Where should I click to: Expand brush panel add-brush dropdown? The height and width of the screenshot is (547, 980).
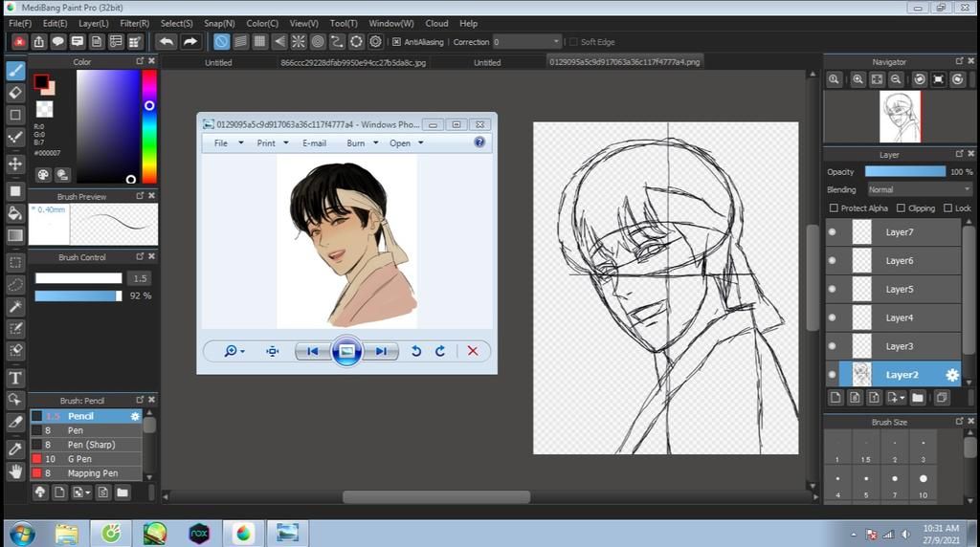pyautogui.click(x=87, y=492)
